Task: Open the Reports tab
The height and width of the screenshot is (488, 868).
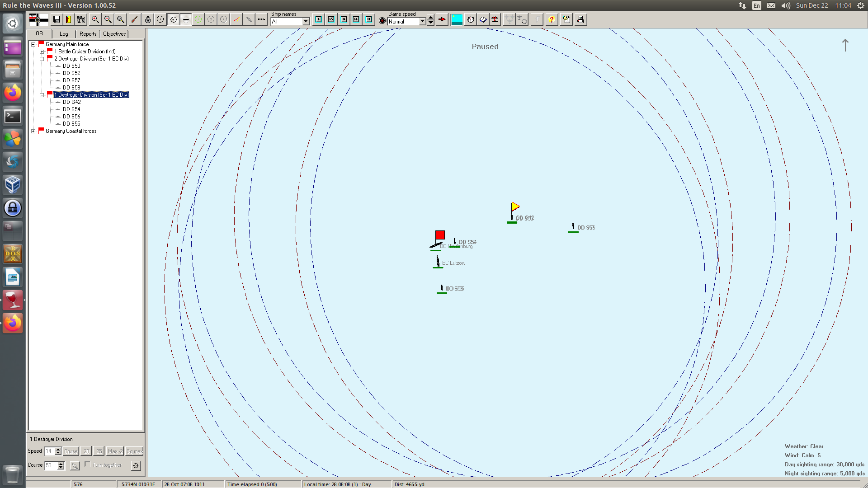Action: point(88,34)
